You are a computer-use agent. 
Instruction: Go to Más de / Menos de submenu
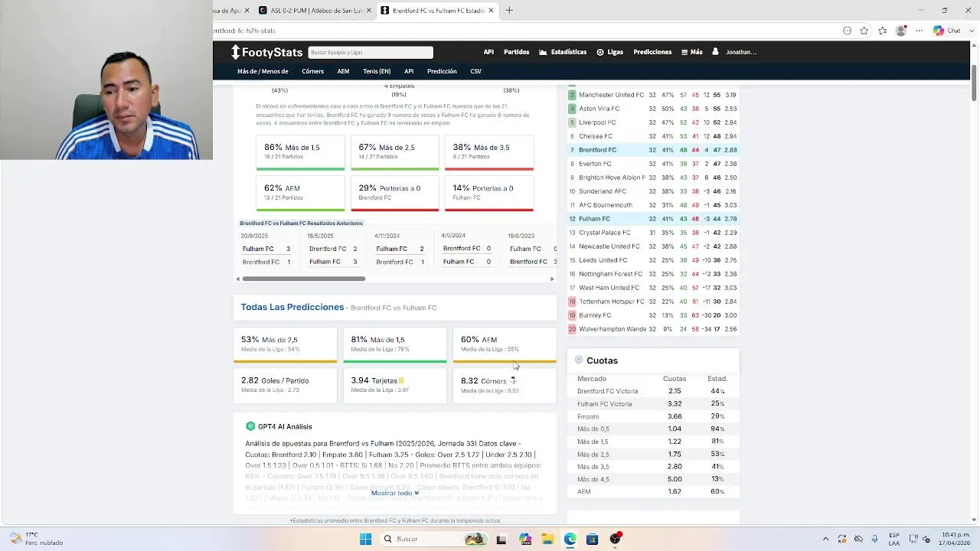263,71
